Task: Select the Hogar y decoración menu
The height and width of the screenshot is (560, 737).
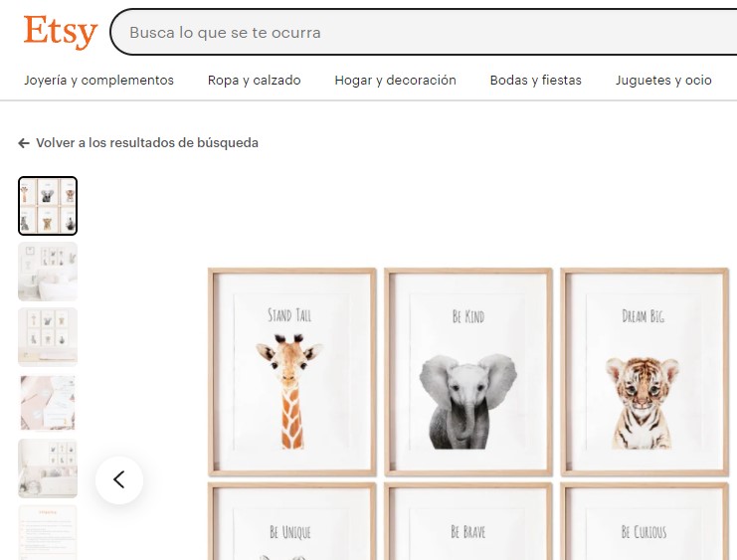Action: (x=395, y=81)
